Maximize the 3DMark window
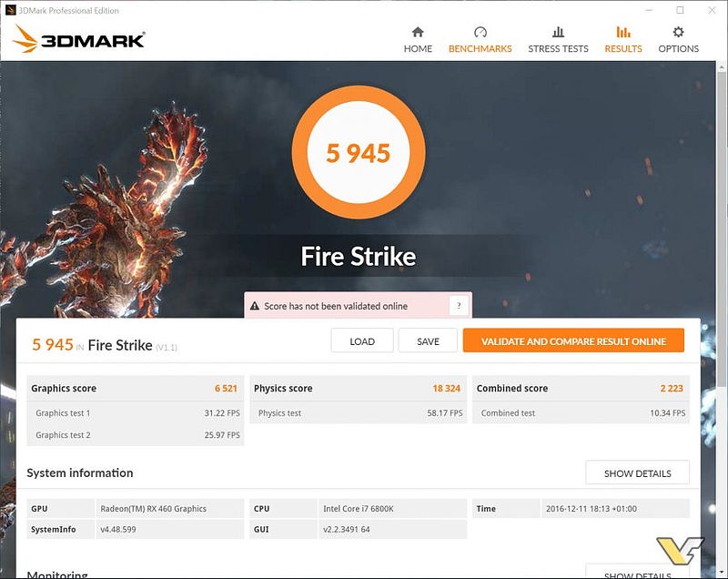728x579 pixels. [x=680, y=10]
